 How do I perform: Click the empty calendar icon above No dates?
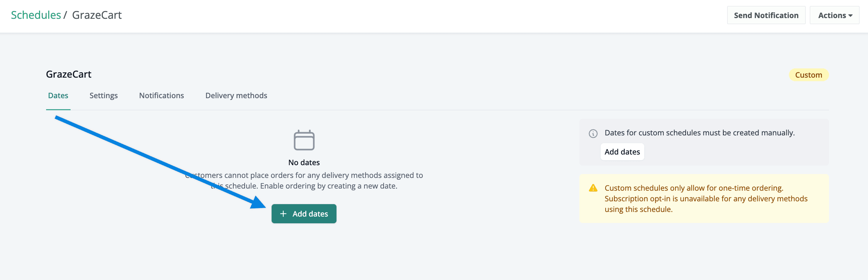pos(304,140)
